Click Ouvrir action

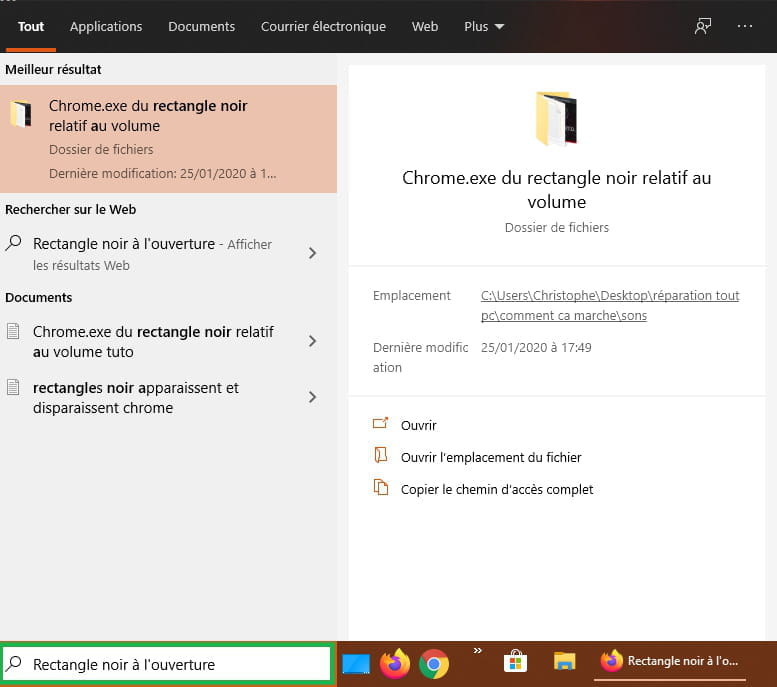pyautogui.click(x=419, y=425)
